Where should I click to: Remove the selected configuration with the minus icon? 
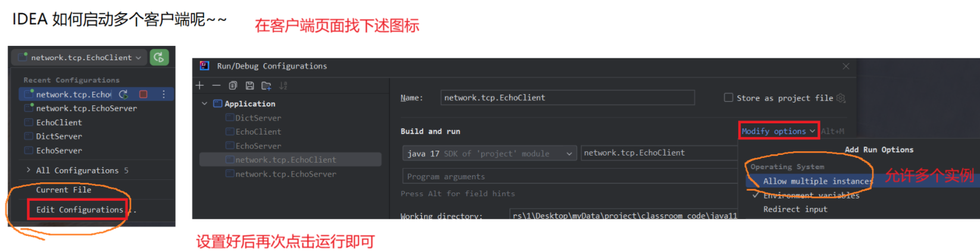(216, 86)
